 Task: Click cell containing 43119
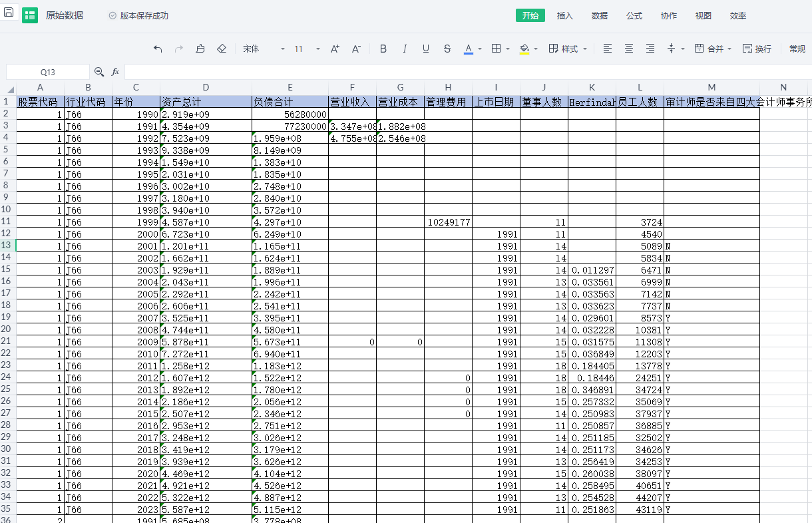[640, 509]
